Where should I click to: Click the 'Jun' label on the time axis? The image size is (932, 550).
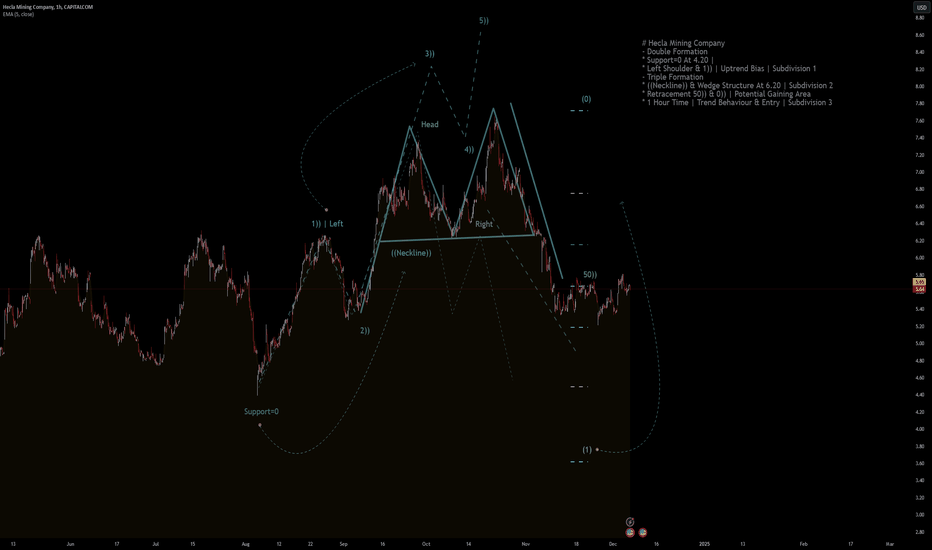tap(70, 544)
